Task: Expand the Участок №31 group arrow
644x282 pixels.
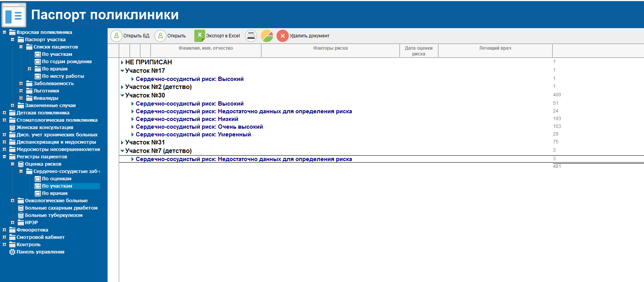Action: (x=122, y=143)
